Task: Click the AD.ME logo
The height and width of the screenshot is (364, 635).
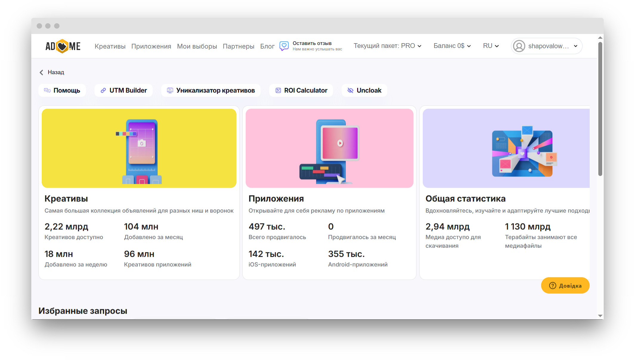Action: [x=63, y=46]
